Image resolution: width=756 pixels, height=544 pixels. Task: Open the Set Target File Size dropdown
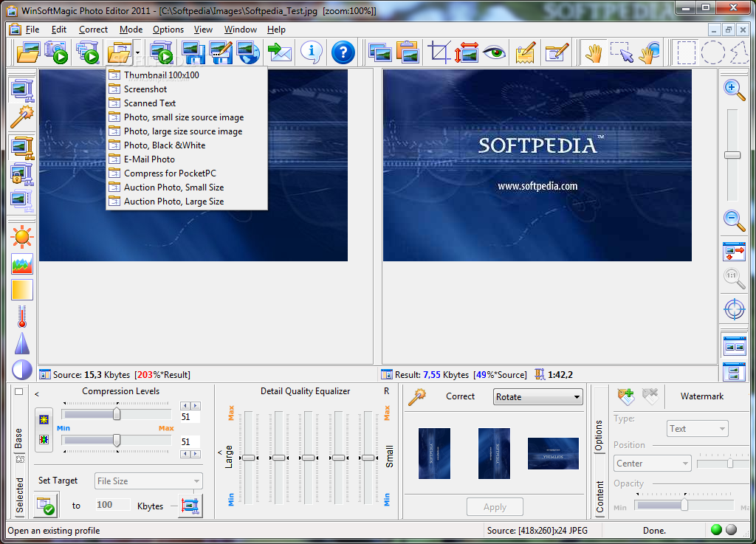click(148, 481)
